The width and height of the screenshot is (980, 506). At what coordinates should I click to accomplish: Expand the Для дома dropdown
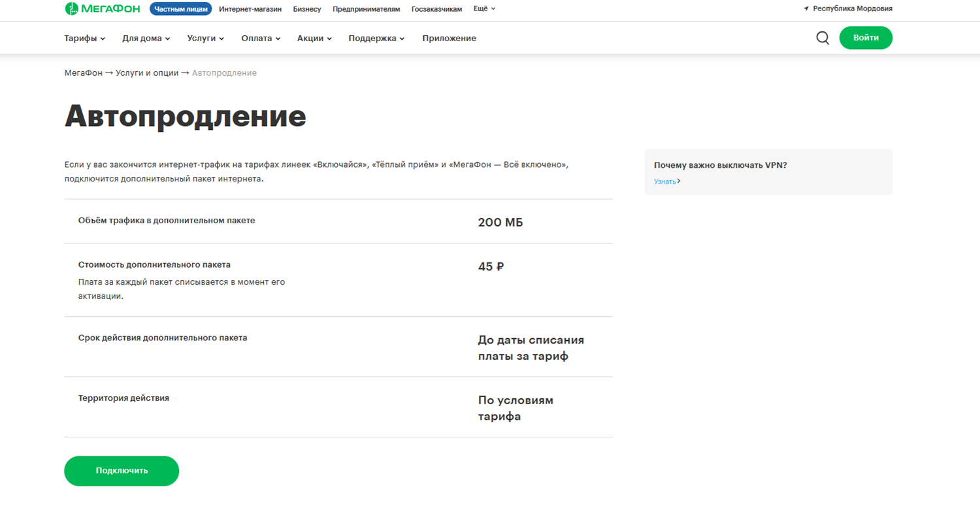146,39
